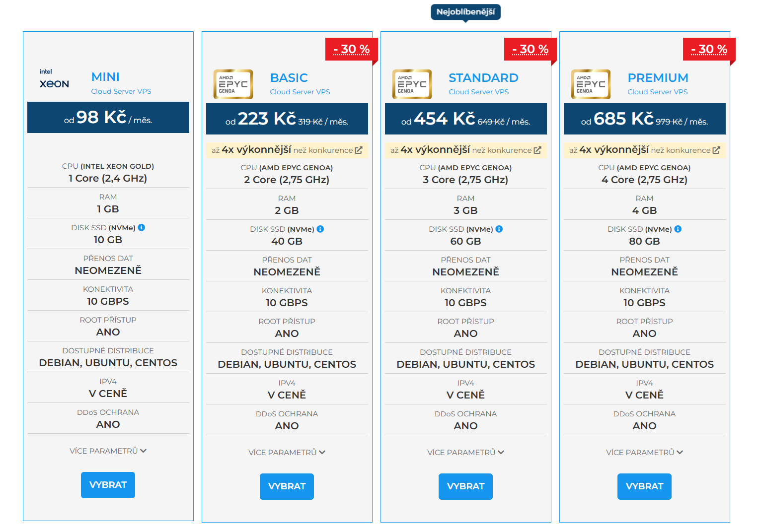
Task: Click the crossed-out 319 Kč price
Action: pyautogui.click(x=310, y=122)
